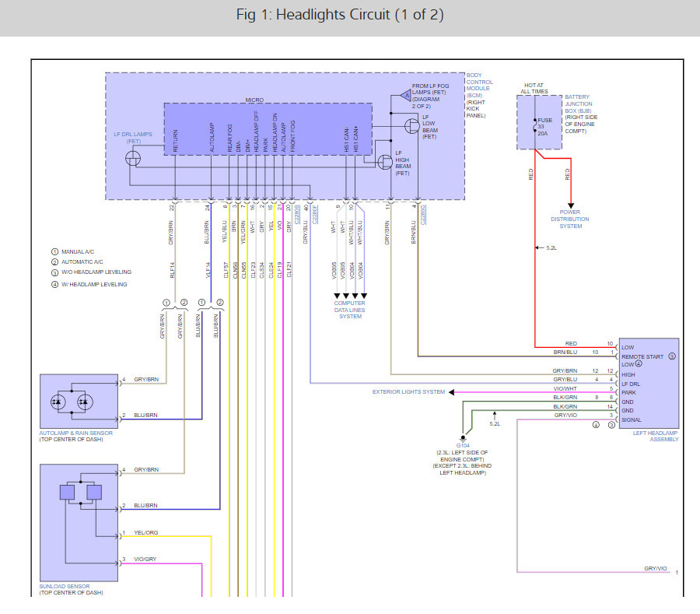
Task: Click the 'FUSE 33 20A' text
Action: 544,127
